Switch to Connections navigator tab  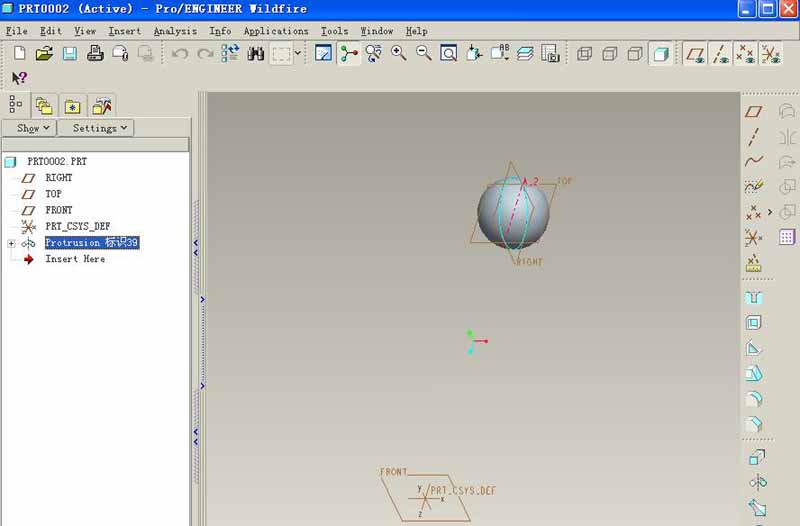[x=102, y=106]
